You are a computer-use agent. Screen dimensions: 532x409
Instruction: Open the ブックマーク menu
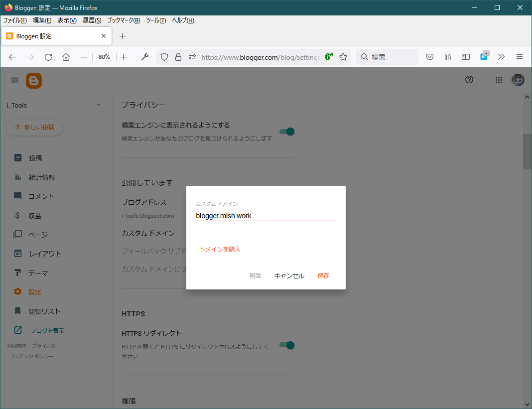pyautogui.click(x=124, y=20)
